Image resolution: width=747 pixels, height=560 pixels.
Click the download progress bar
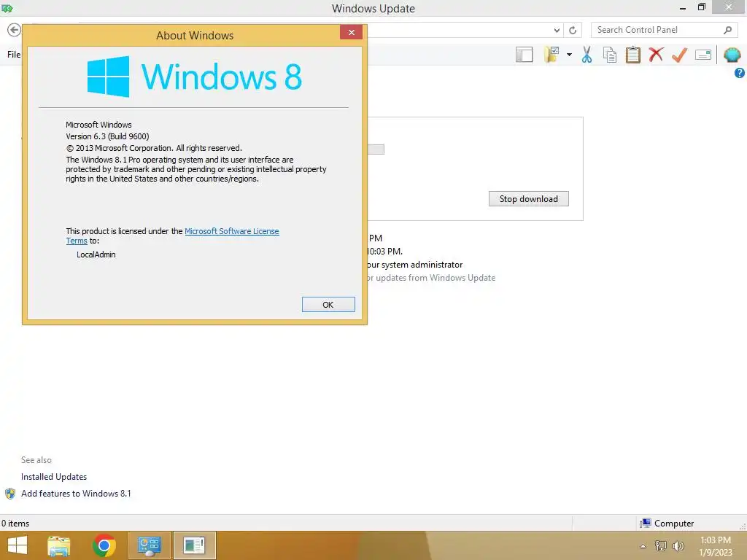coord(376,149)
